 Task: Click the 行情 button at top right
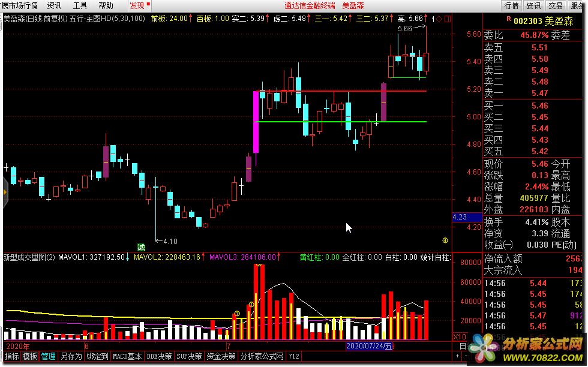click(x=511, y=5)
